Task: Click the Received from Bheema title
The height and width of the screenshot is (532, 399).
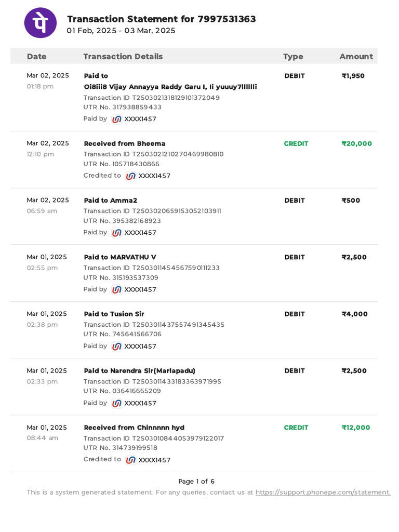Action: point(125,143)
